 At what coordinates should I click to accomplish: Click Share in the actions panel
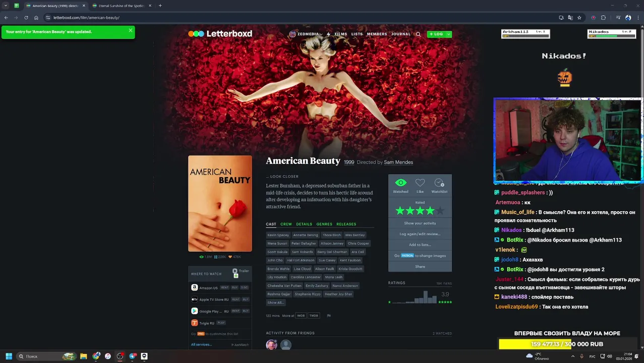point(420,267)
